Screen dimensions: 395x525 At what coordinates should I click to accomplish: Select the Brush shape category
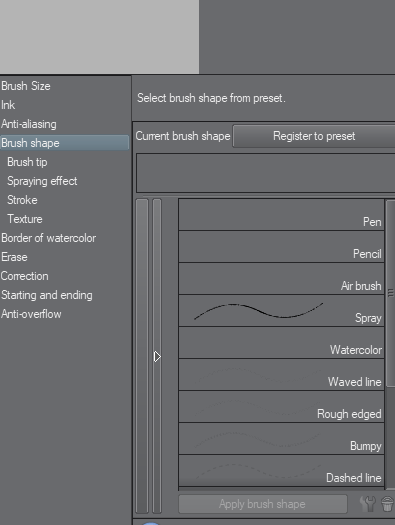coord(65,143)
